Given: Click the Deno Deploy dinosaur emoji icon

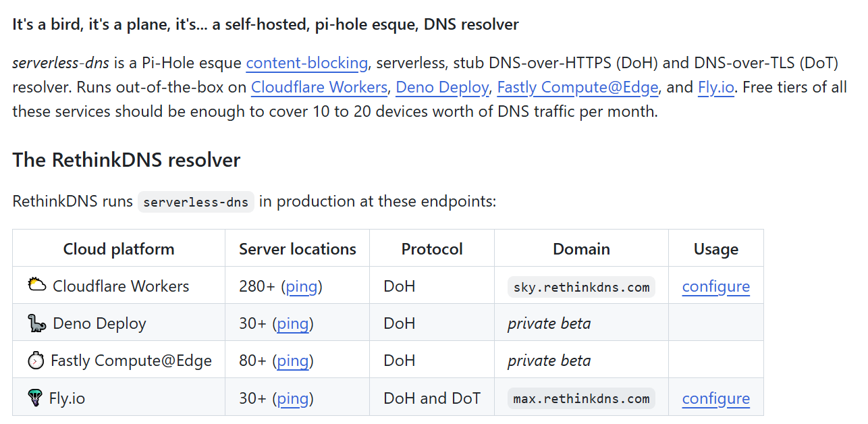Looking at the screenshot, I should pos(36,323).
